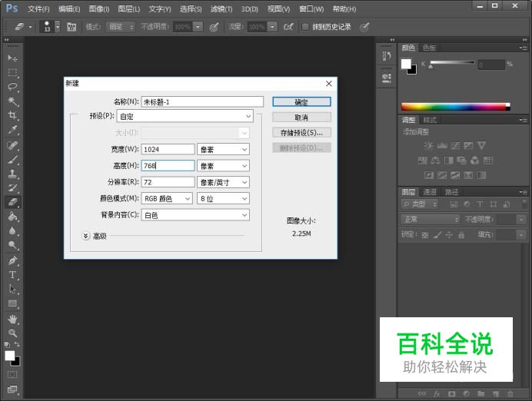The width and height of the screenshot is (532, 401).
Task: Select the Crop tool
Action: coord(12,116)
